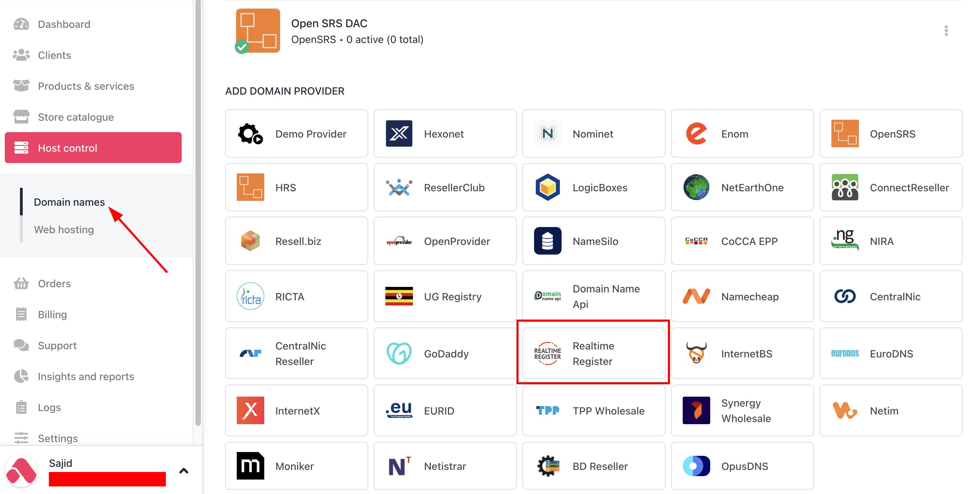Add the NIRA provider
The width and height of the screenshot is (980, 494).
tap(891, 241)
